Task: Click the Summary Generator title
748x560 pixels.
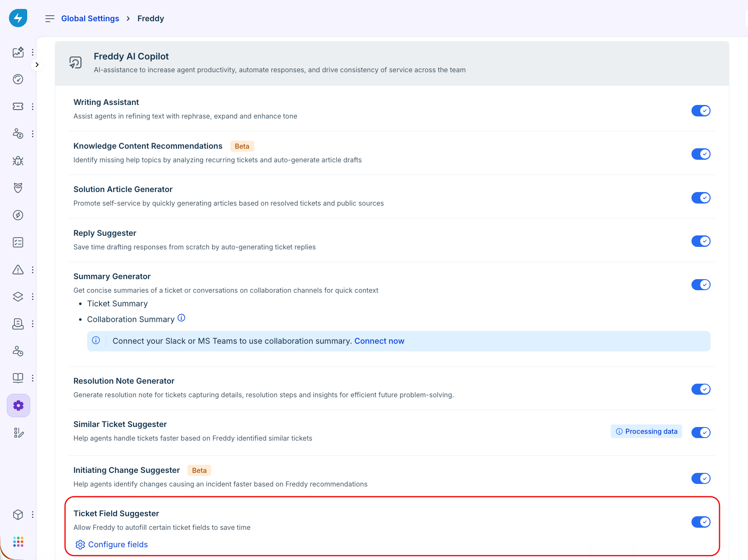Action: (x=112, y=277)
